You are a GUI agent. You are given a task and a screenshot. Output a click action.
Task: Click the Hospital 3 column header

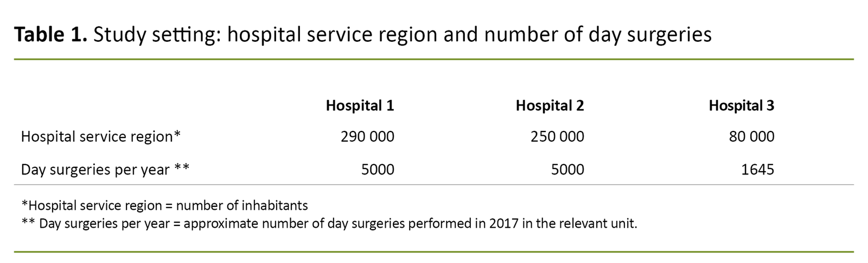point(741,105)
